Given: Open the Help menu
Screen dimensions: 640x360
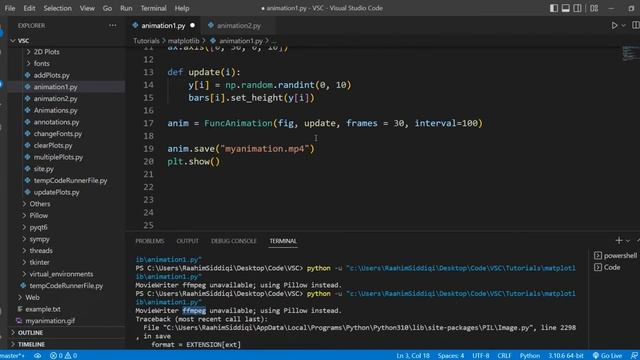Looking at the screenshot, I should coord(182,8).
